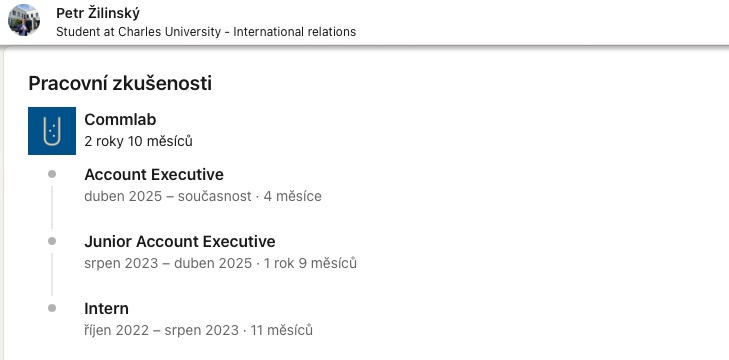Screen dimensions: 729x360
Task: Click the date range 'duben 2025 – současnost'
Action: pyautogui.click(x=168, y=196)
